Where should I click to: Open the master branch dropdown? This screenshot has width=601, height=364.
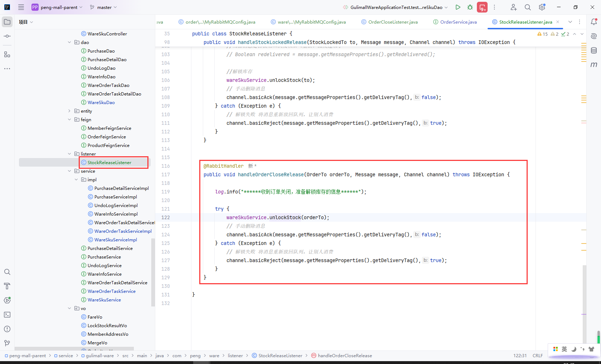pyautogui.click(x=103, y=7)
